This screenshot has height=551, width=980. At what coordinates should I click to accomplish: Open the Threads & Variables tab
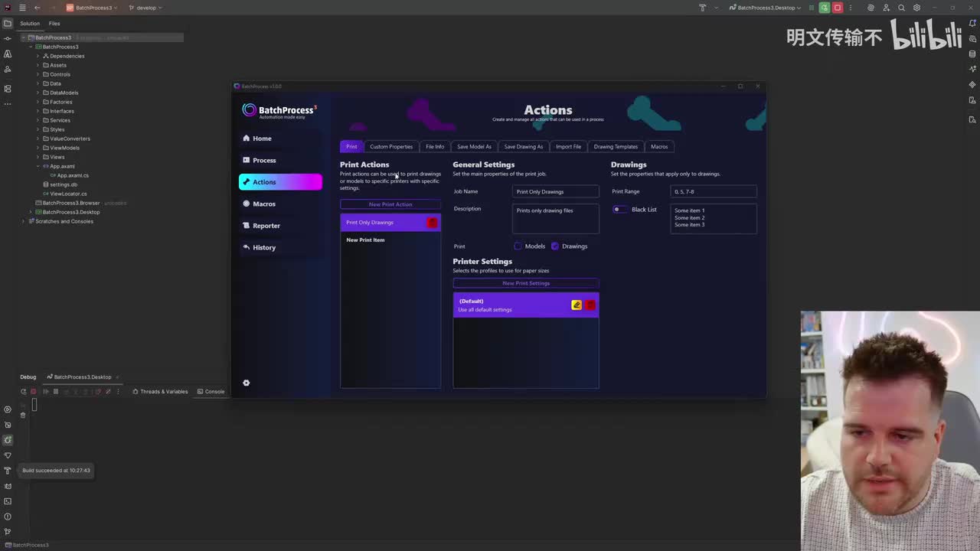pos(160,392)
